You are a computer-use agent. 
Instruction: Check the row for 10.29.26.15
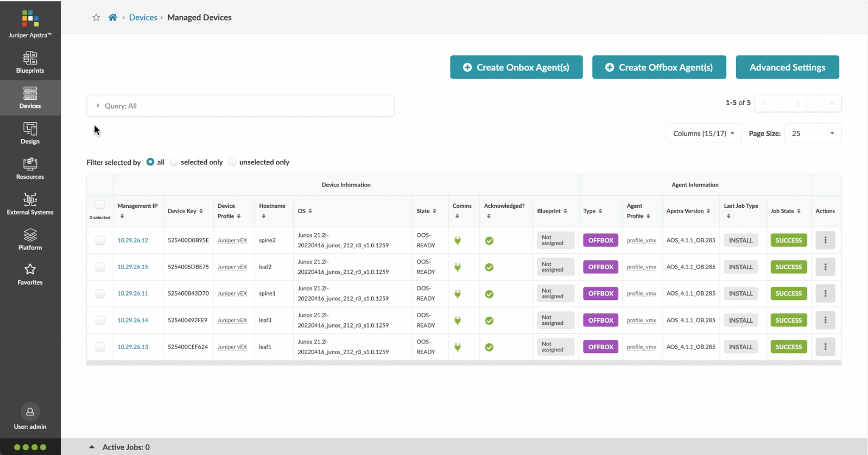tap(100, 267)
